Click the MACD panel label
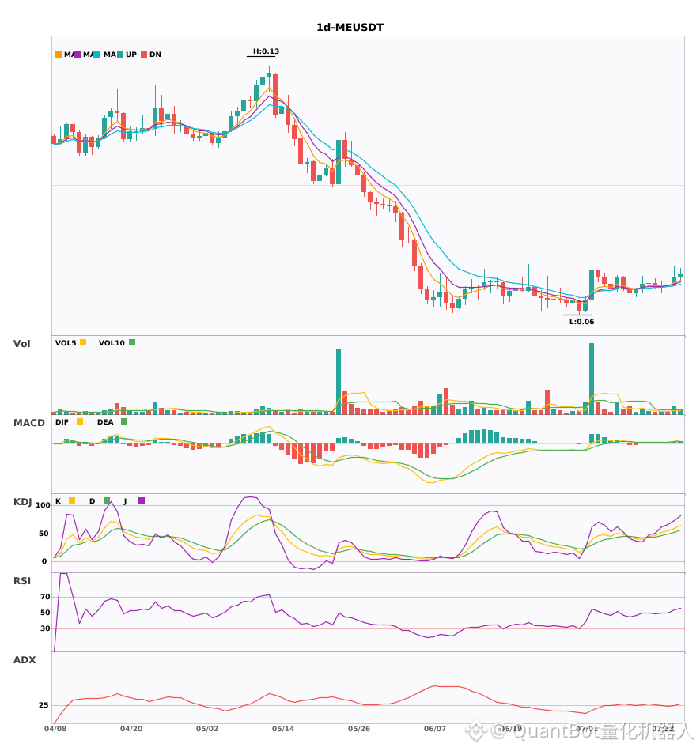 [x=28, y=423]
